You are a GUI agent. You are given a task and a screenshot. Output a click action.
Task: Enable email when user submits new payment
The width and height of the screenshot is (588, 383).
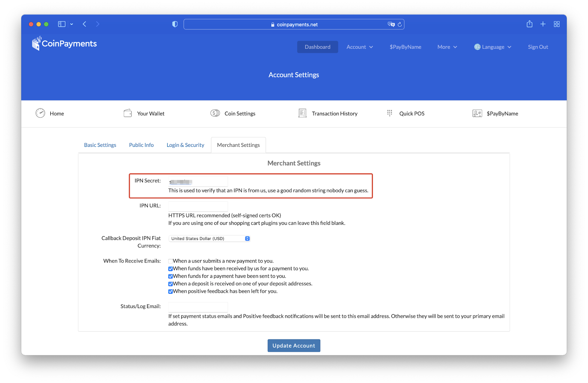(171, 261)
